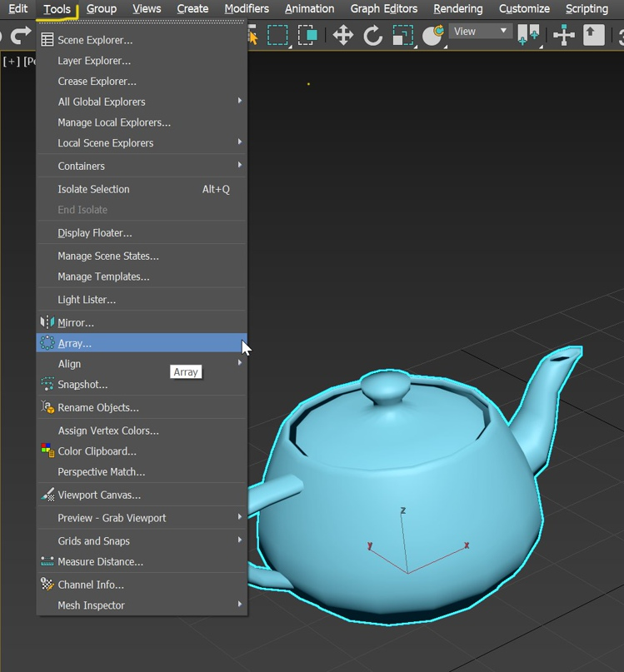Click the Keyboard Shortcut Override toggle icon
This screenshot has height=672, width=624.
(x=593, y=35)
